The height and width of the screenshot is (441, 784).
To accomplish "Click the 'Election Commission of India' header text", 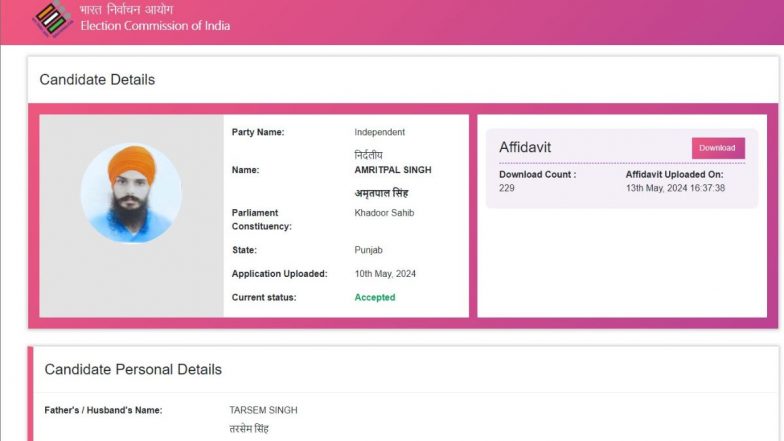I will tap(155, 26).
